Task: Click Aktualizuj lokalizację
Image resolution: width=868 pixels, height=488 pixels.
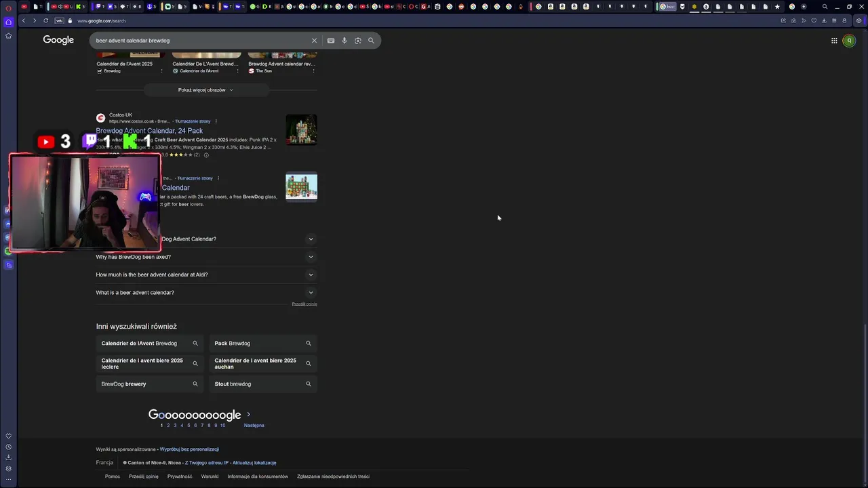Action: (254, 463)
